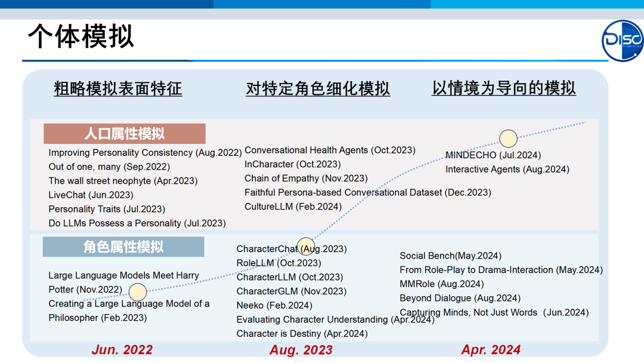Select The wall street neophyte (Apr.2023)
Image resolution: width=644 pixels, height=363 pixels.
point(123,181)
